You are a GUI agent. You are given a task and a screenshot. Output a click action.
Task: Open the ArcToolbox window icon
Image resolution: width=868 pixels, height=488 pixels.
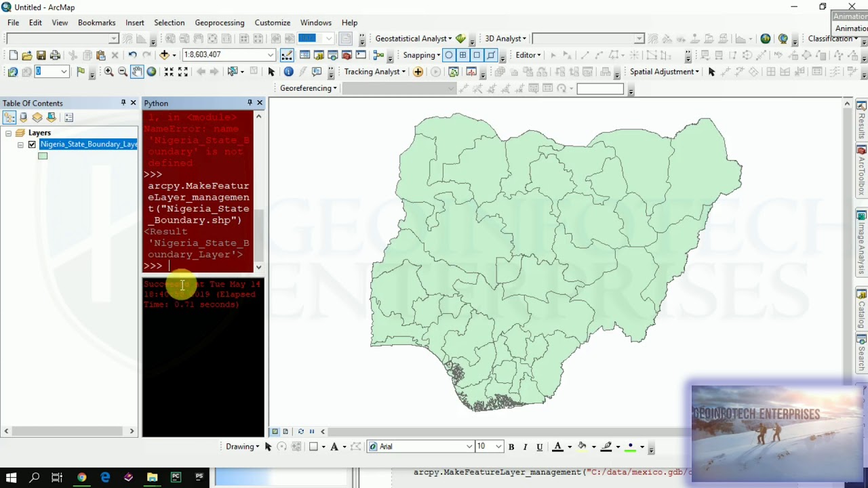pos(347,55)
